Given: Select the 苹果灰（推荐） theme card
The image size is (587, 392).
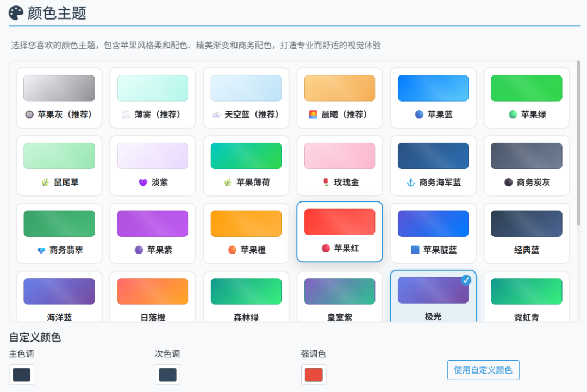Looking at the screenshot, I should 59,98.
